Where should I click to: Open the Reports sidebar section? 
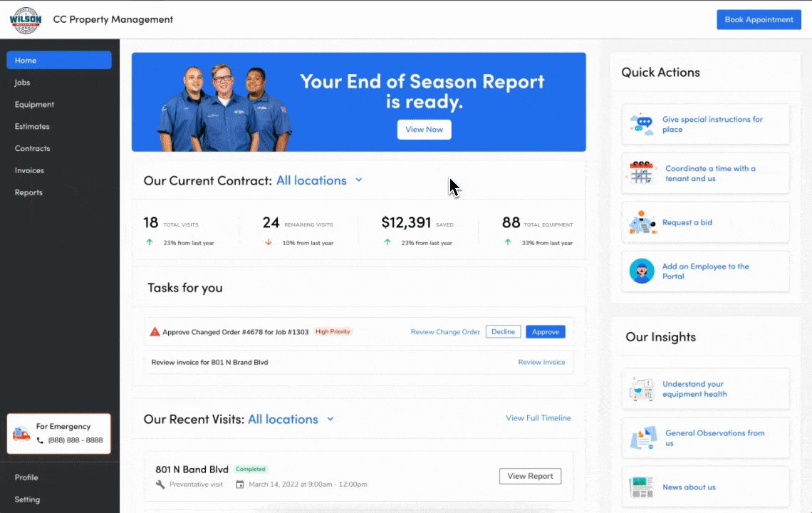28,192
